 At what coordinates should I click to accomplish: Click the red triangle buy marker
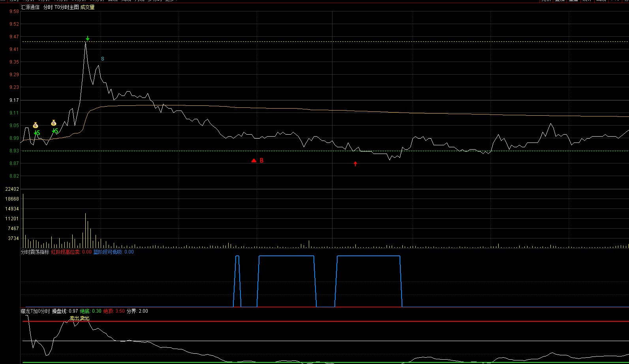(x=254, y=161)
